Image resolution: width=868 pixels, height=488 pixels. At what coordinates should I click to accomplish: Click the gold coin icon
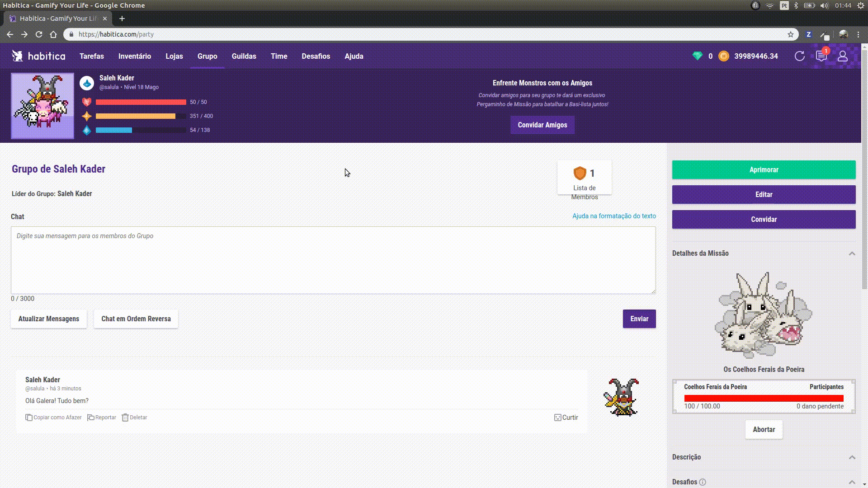coord(723,56)
